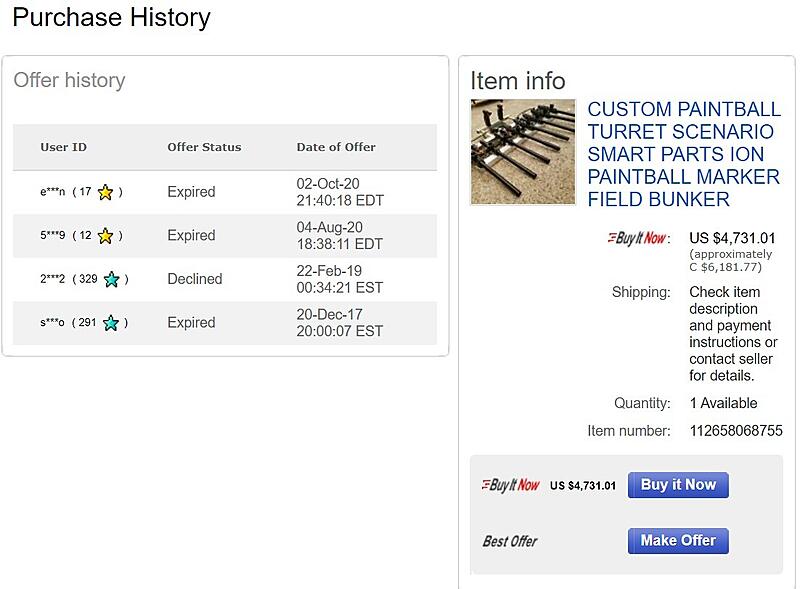Click feedback score 17 for user e***n
800x589 pixels.
click(85, 192)
